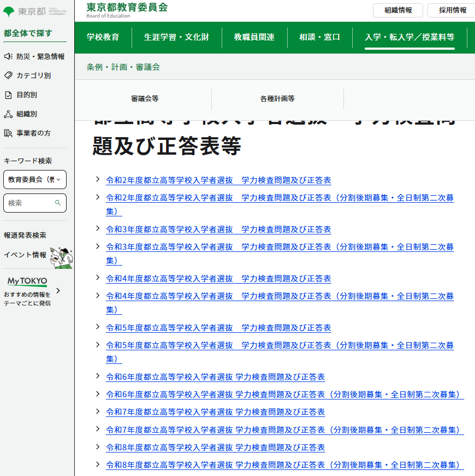Open 令和8年度 学力検査問題及び正答表 link
475x476 pixels.
[x=215, y=448]
